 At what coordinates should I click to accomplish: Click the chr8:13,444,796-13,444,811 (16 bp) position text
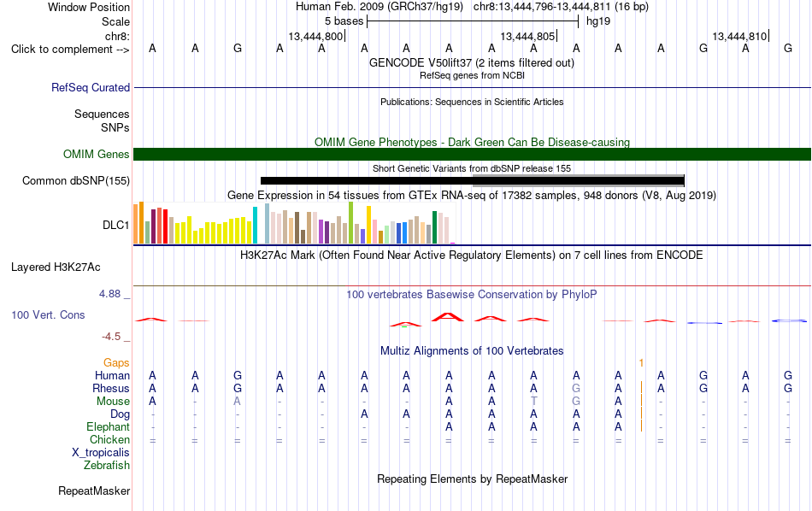click(561, 7)
